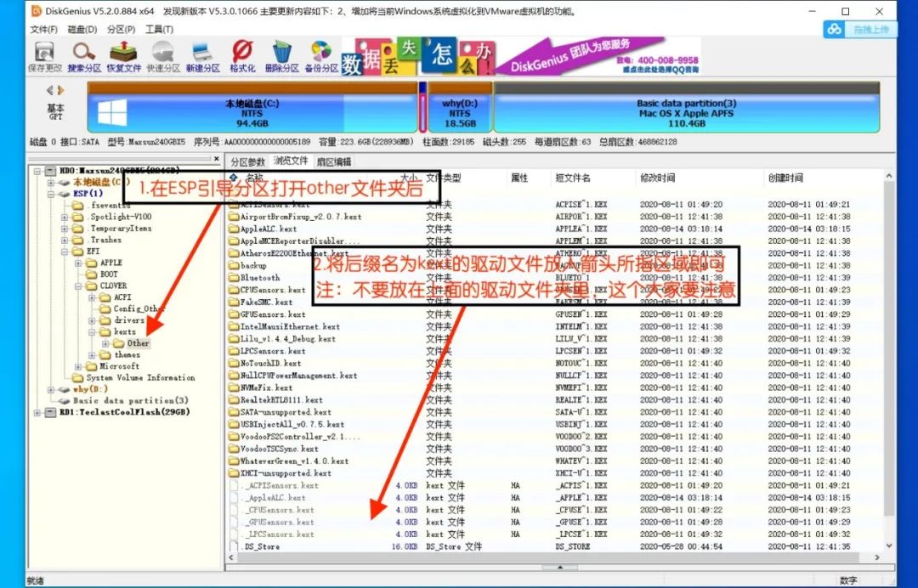Expand the .Spotlight-V100 folder node

tap(65, 217)
